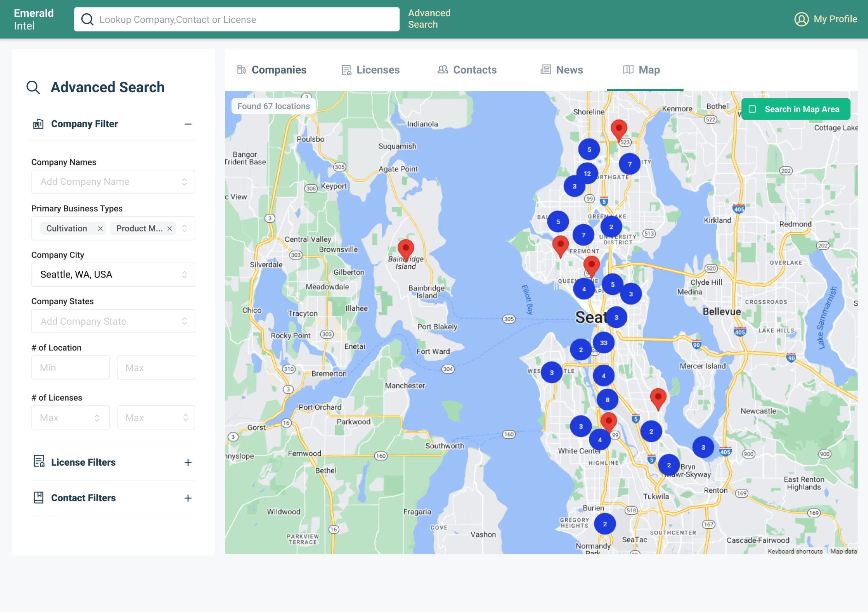Open the cluster of 5 near Ballard

(558, 222)
